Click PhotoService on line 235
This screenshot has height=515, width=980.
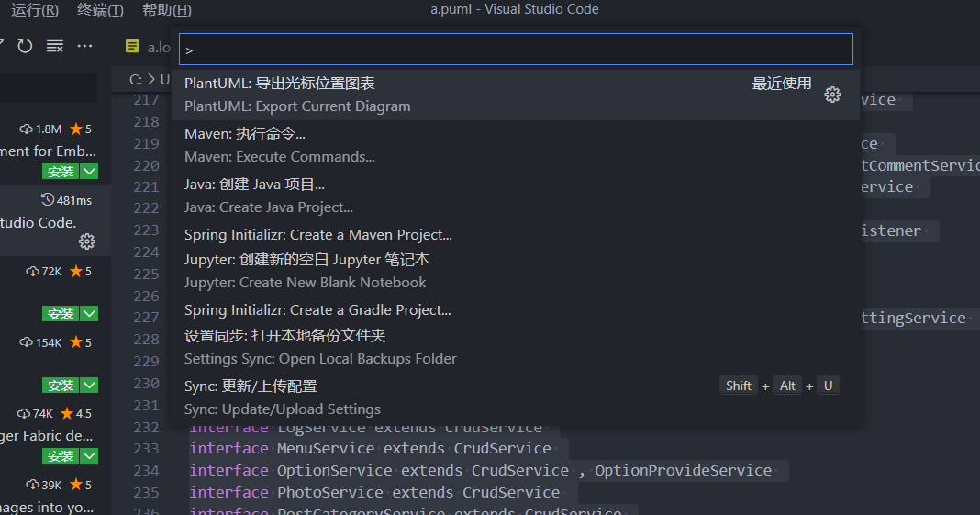click(330, 492)
